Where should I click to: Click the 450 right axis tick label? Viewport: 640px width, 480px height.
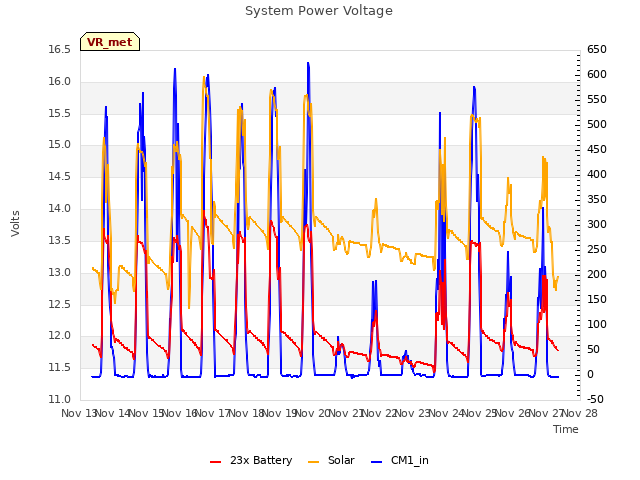click(597, 149)
